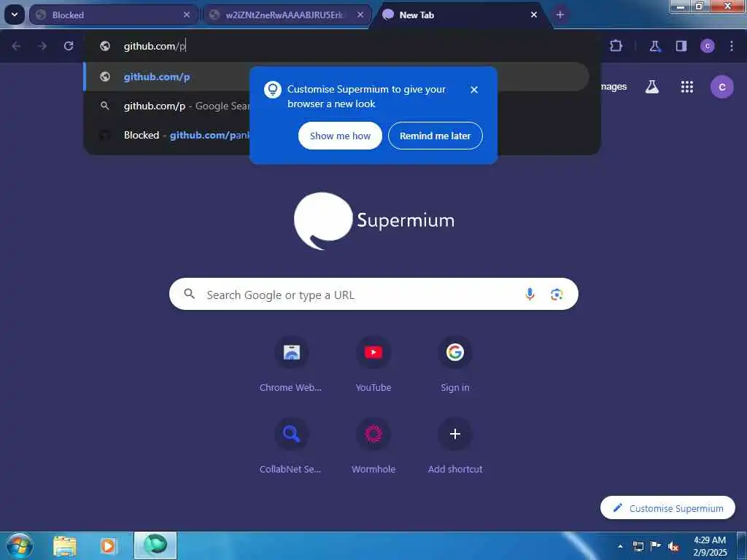The image size is (747, 560).
Task: Close the New Tab tab
Action: tap(534, 15)
